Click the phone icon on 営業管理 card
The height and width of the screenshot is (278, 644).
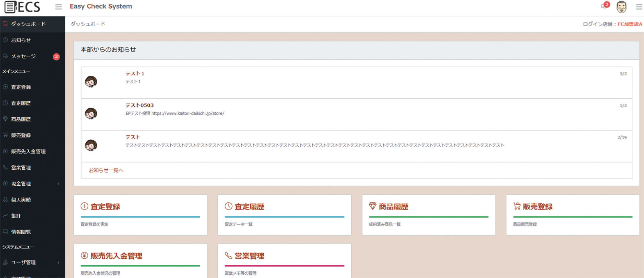[228, 255]
